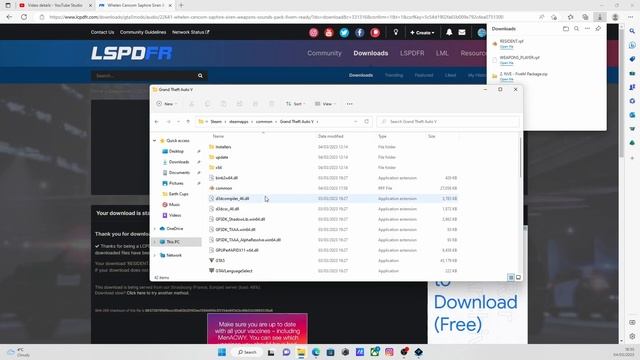Open downloads folder icon in Edge Downloads panel
The width and height of the screenshot is (640, 360).
click(566, 29)
